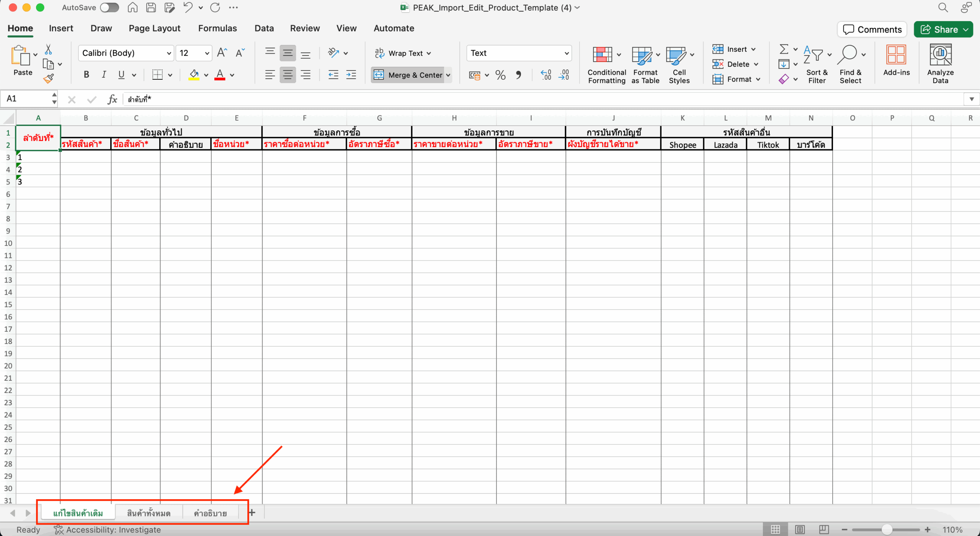Screen dimensions: 980x536
Task: Switch to the Formulas ribbon tab
Action: click(217, 28)
